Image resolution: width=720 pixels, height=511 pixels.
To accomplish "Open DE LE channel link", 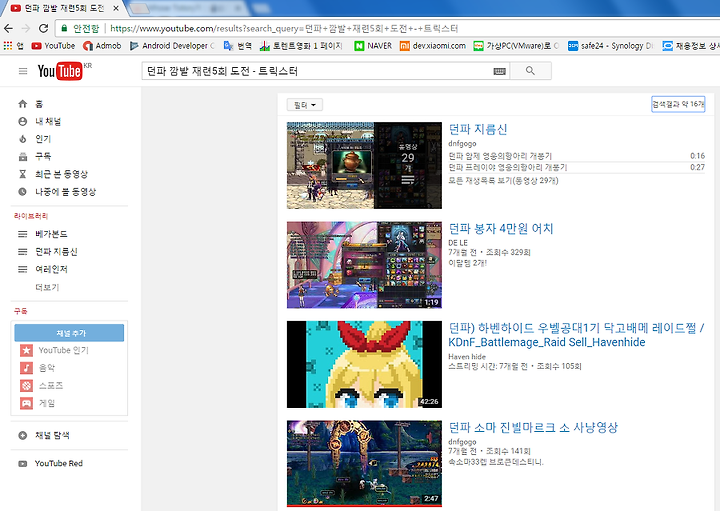I will [x=458, y=242].
